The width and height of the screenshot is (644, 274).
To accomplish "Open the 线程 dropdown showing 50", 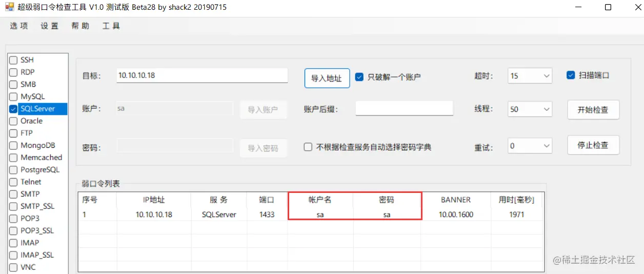I will 530,109.
